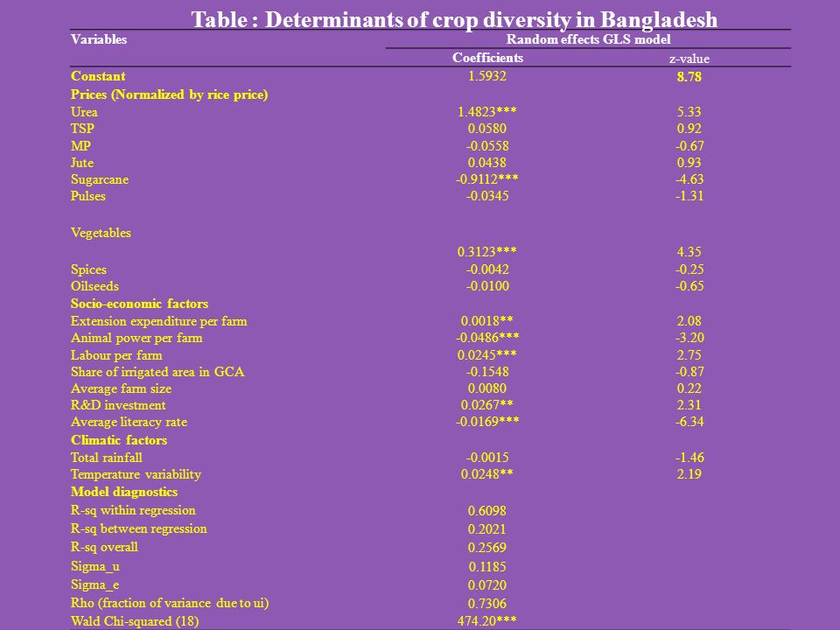The height and width of the screenshot is (630, 840).
Task: Click the coefficient -0.0486***
Action: [x=487, y=338]
